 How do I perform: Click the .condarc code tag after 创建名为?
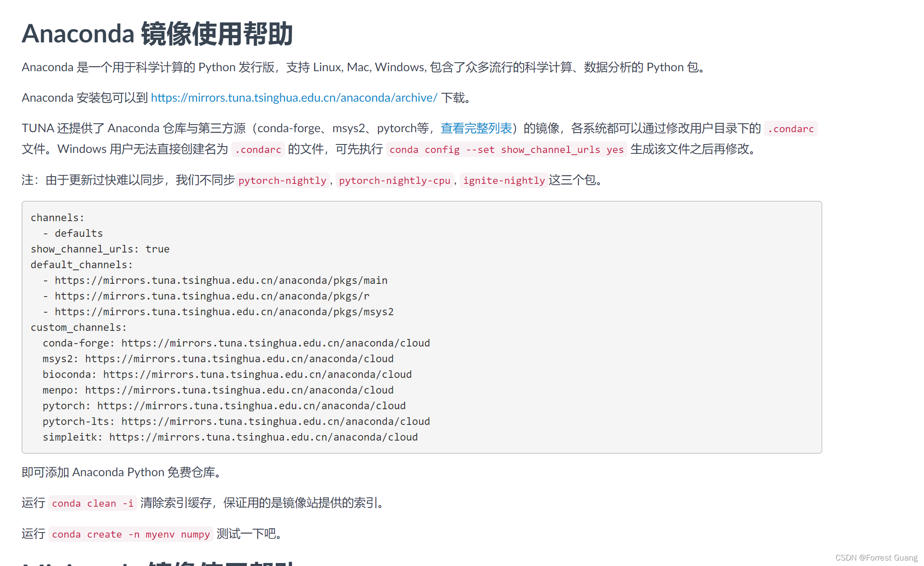click(x=258, y=150)
